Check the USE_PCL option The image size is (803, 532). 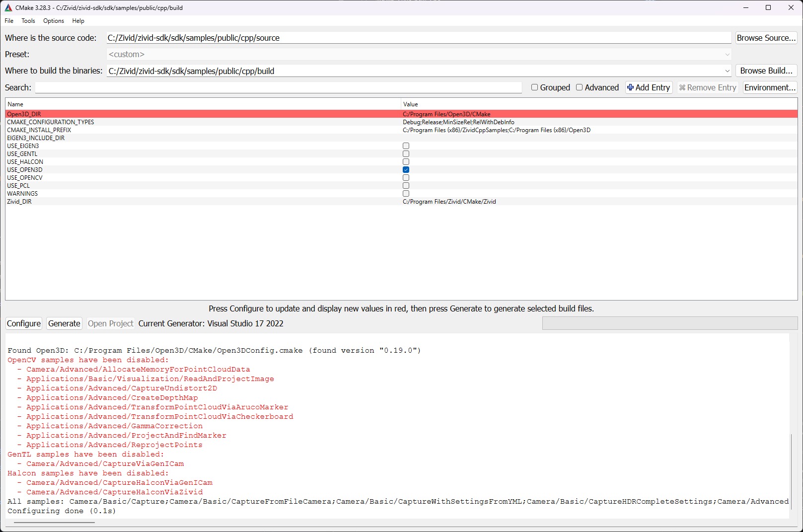[x=406, y=186]
